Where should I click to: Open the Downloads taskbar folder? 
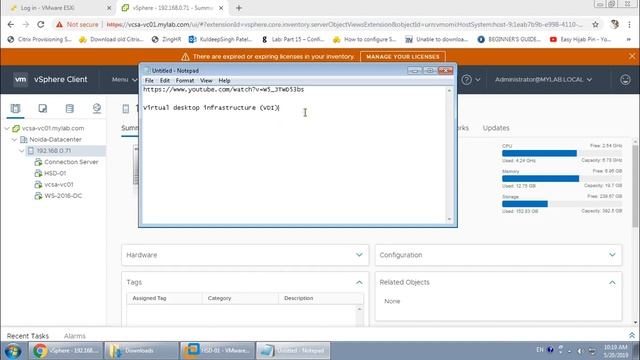(x=141, y=351)
